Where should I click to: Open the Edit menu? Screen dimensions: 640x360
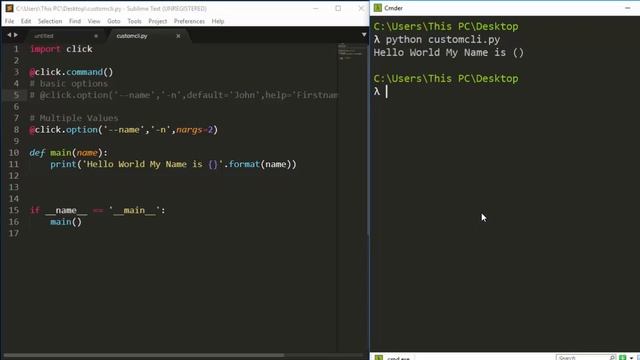tap(26, 21)
